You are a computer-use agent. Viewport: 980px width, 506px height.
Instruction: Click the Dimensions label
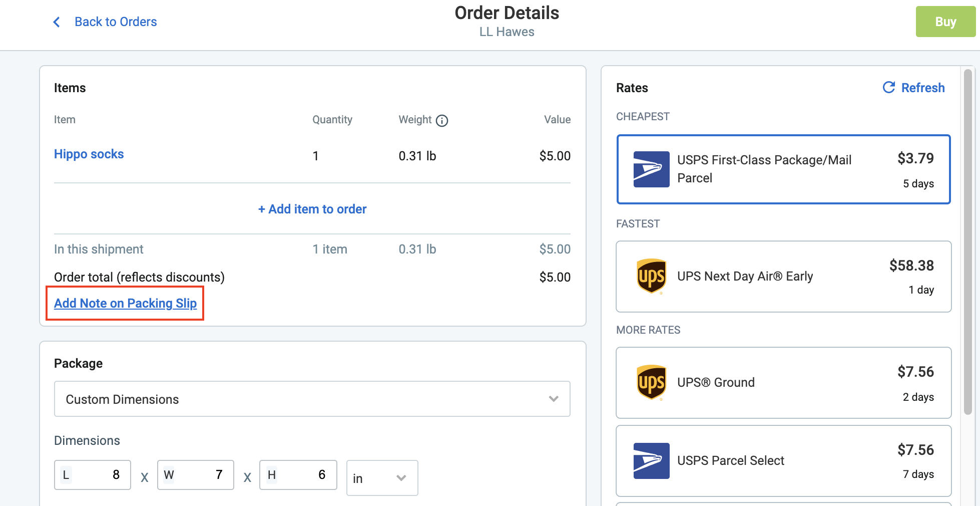click(87, 441)
